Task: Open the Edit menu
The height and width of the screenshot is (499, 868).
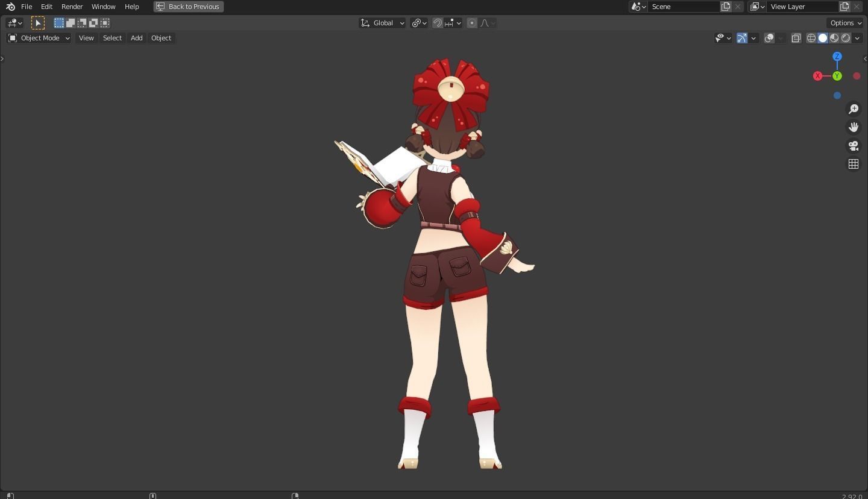Action: [46, 7]
